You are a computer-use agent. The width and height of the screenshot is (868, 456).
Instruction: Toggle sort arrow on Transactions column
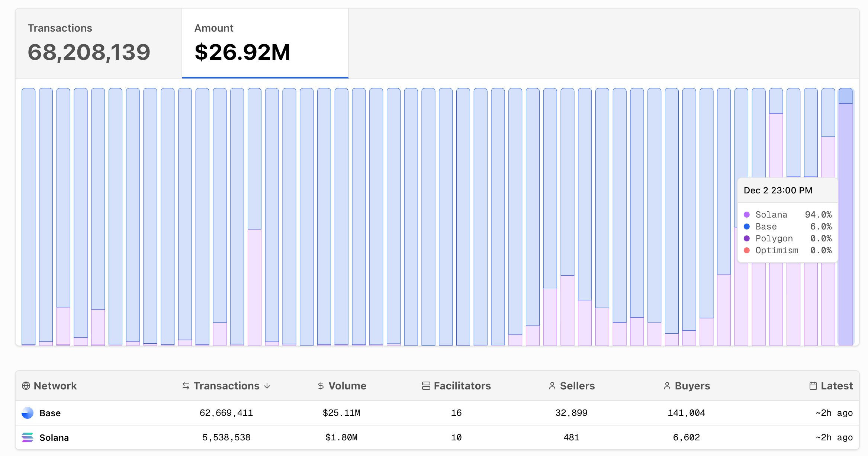[x=267, y=386]
